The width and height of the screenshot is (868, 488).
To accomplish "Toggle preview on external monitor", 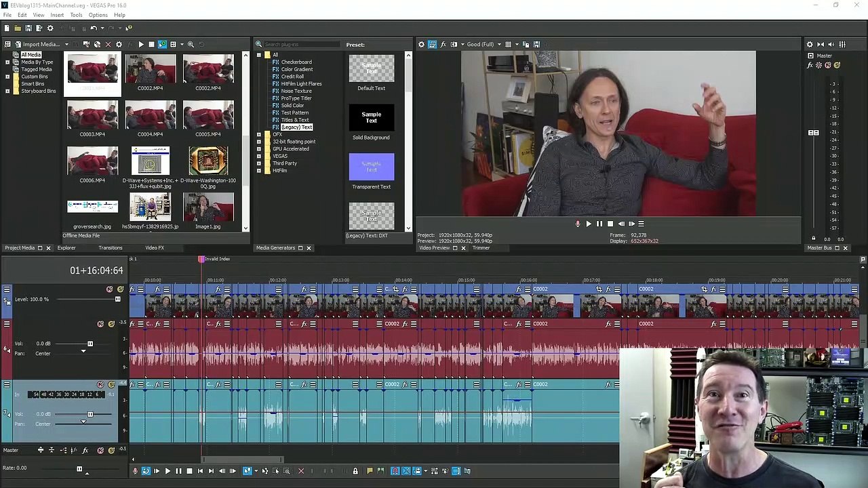I will (x=432, y=45).
